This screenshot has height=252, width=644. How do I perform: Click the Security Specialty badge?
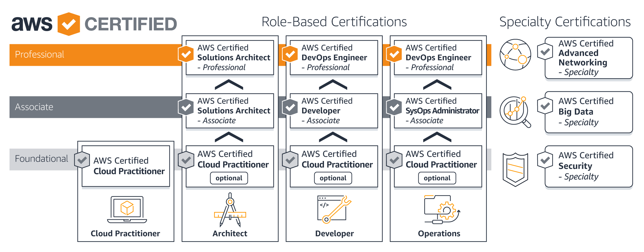point(545,160)
